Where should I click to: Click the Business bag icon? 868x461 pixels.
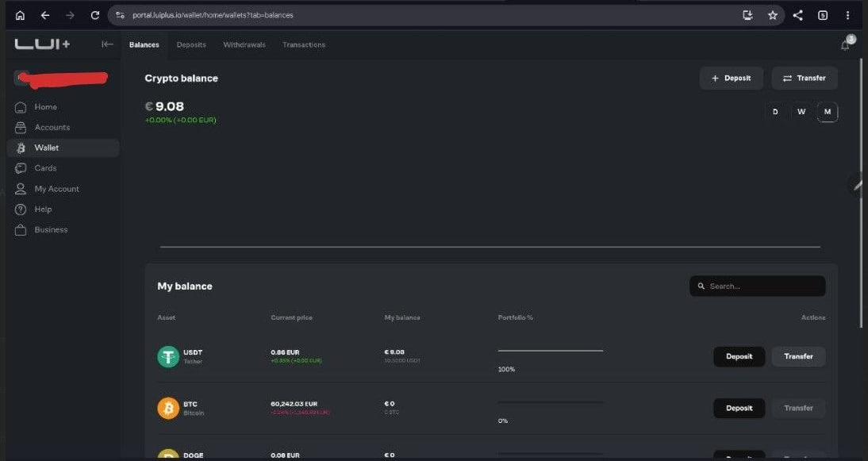tap(21, 229)
